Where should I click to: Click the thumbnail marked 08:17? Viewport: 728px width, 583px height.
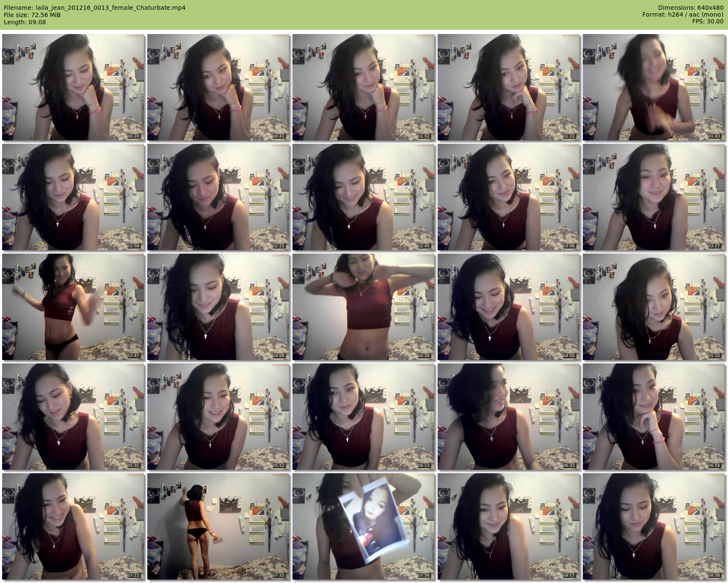509,526
